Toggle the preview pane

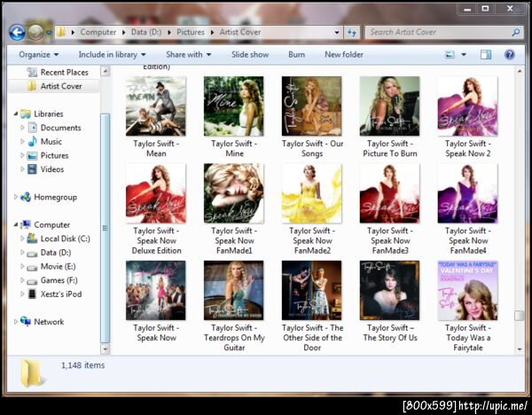click(x=486, y=55)
